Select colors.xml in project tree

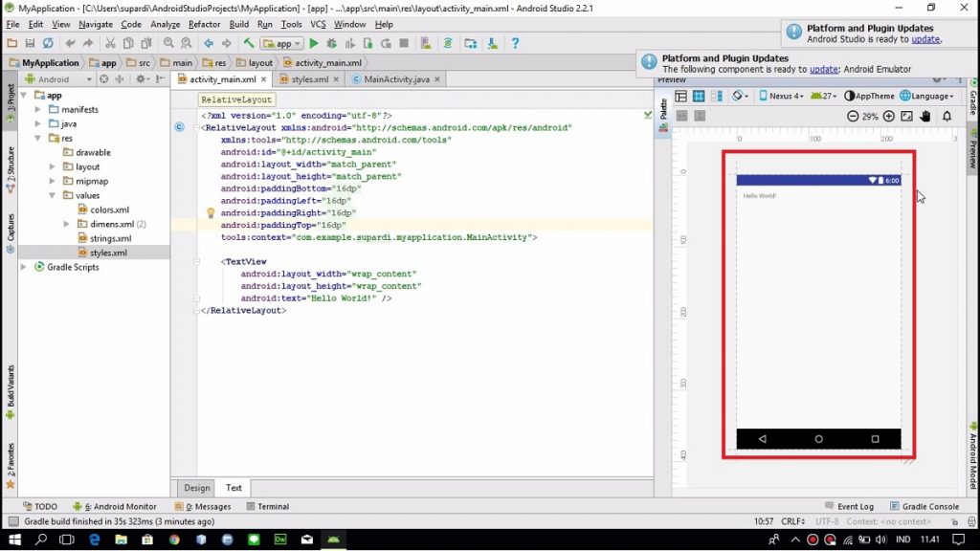point(109,209)
